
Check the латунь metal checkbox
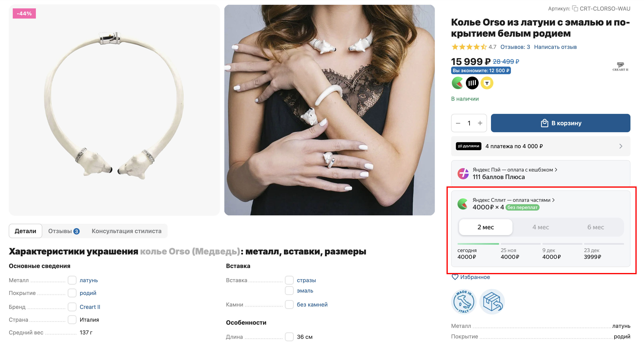[72, 280]
